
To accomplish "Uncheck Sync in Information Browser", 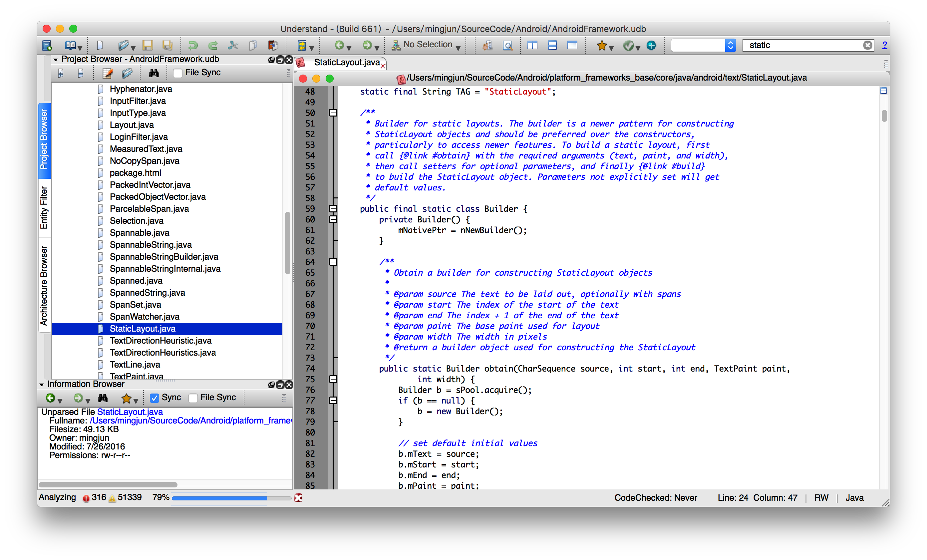I will pos(154,398).
